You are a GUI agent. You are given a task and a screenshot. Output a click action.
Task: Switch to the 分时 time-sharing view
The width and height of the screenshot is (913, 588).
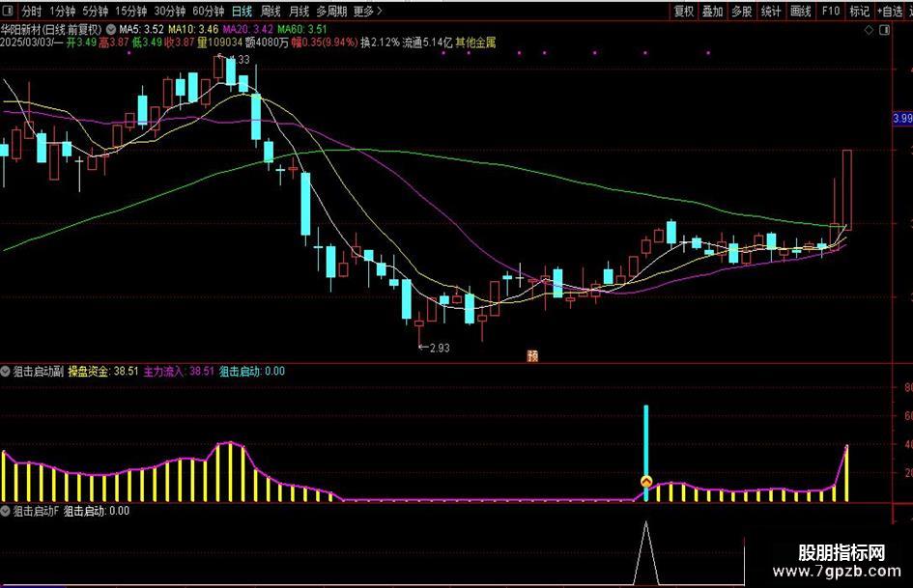(32, 11)
